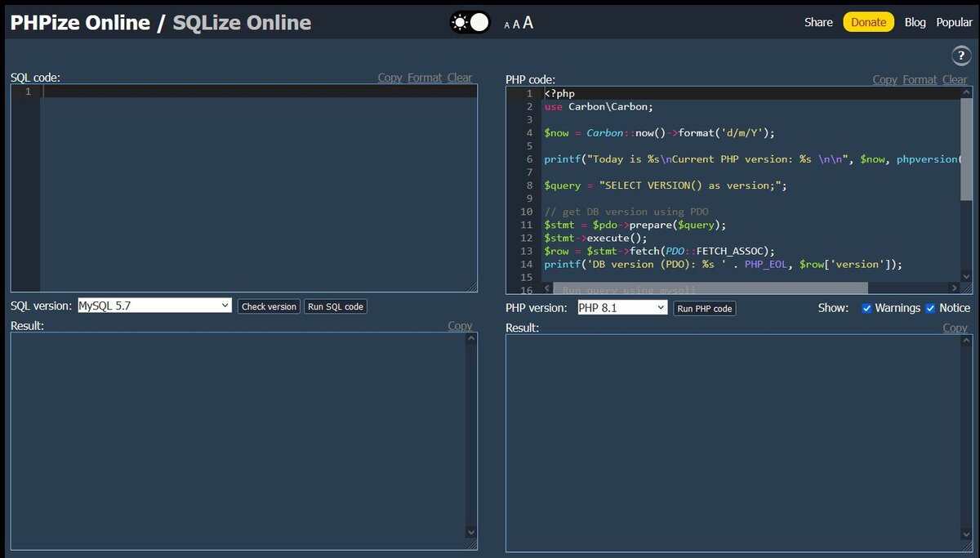Screen dimensions: 980x558
Task: Click the "$query = SELECT VERSION()" line
Action: (666, 185)
